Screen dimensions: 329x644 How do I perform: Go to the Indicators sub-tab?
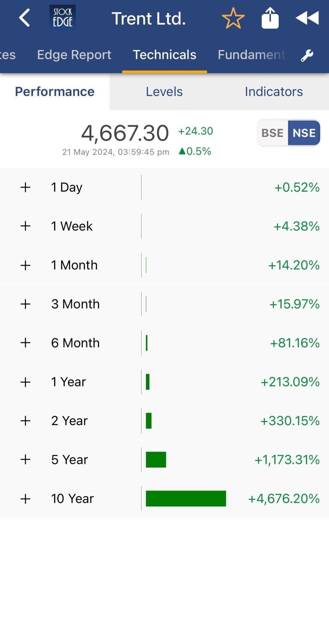(274, 92)
